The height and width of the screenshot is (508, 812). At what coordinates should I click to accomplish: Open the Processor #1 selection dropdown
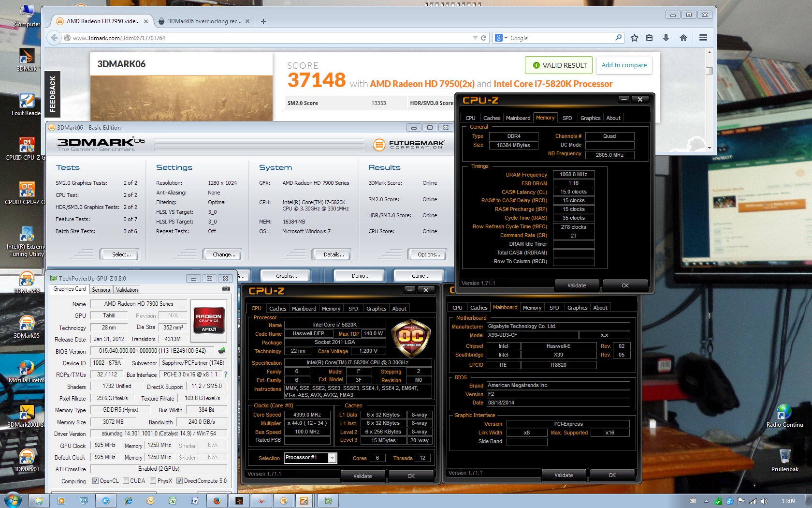(332, 458)
